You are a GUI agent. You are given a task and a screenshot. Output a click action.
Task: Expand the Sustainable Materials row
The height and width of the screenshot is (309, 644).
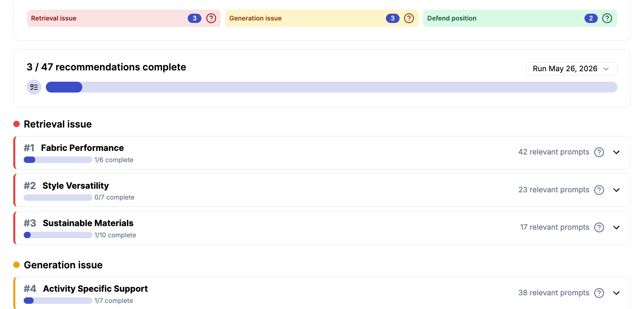coord(616,227)
